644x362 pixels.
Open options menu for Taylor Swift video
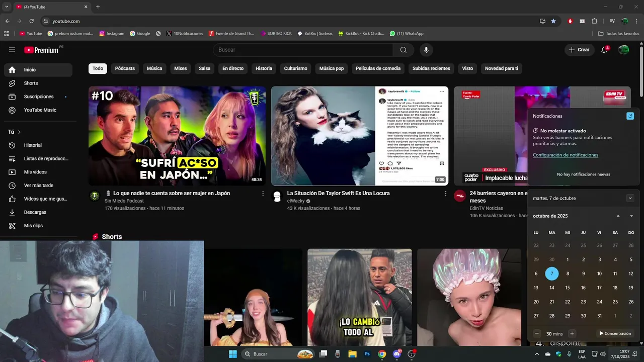[x=445, y=194]
